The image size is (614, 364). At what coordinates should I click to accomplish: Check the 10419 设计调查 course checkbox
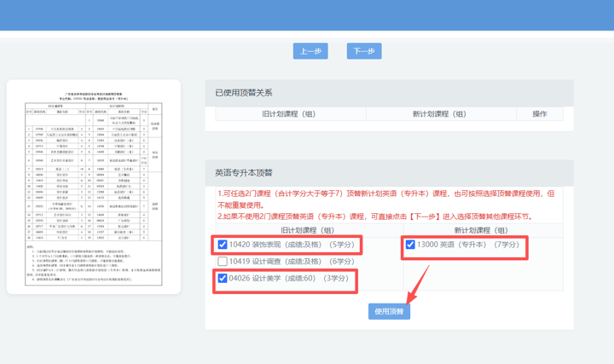tap(223, 262)
